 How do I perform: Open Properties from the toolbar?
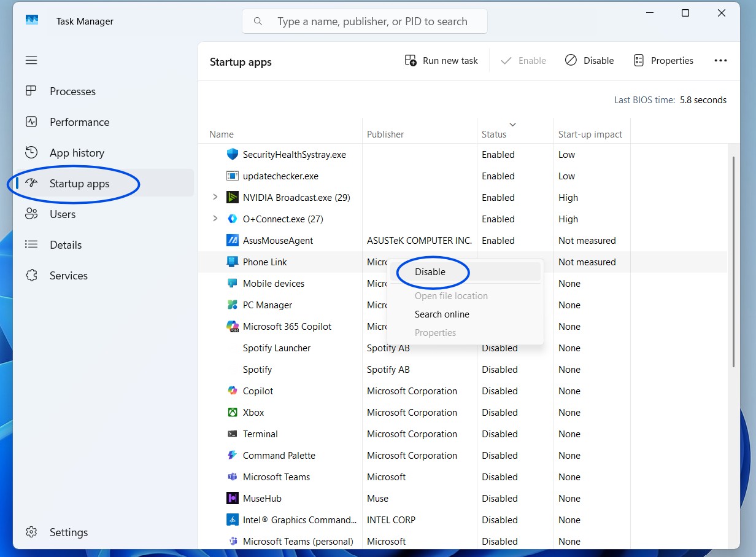(x=663, y=61)
